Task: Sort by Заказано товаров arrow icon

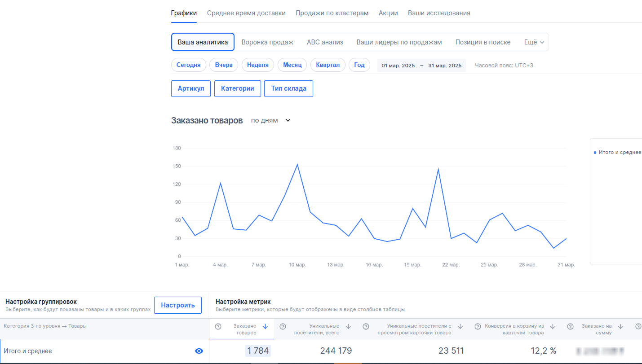Action: 265,327
